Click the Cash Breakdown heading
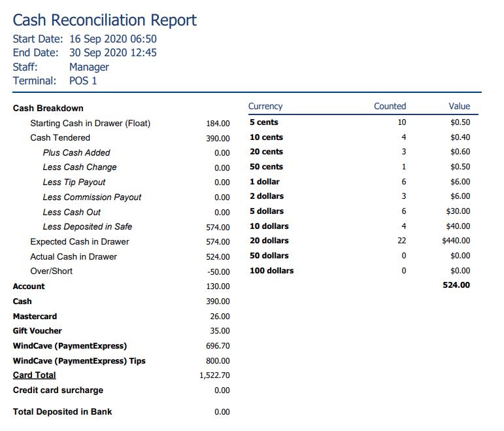Screen dimensions: 504x431 point(48,108)
